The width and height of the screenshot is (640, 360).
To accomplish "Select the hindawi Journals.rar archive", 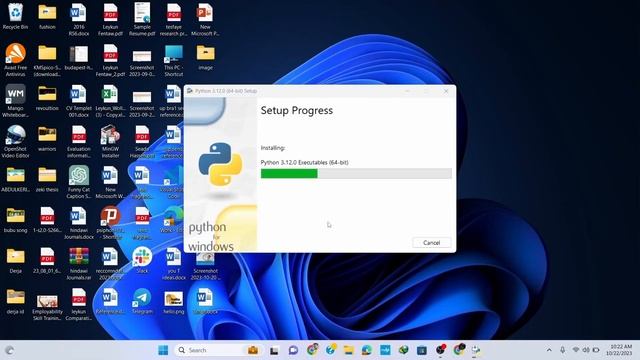I will click(x=79, y=264).
